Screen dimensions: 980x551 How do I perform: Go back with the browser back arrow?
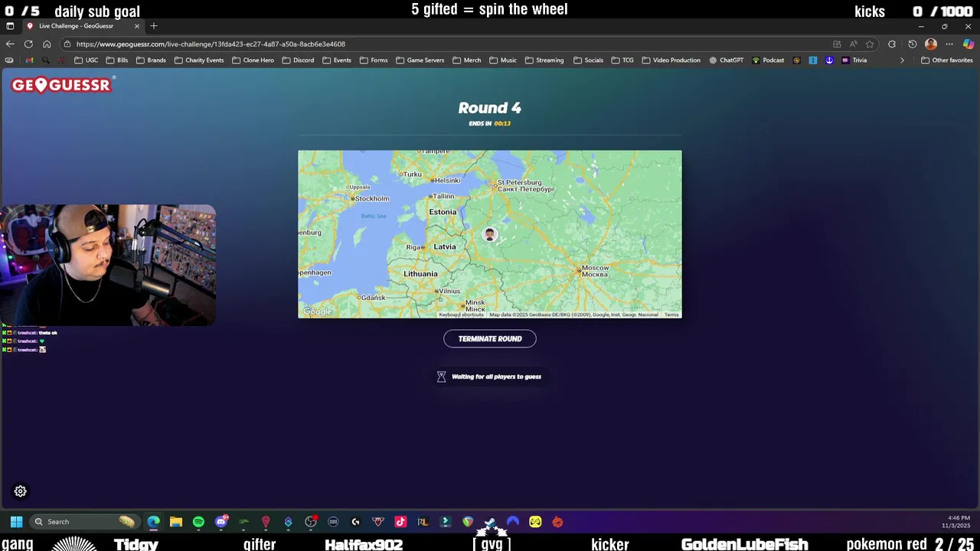[x=10, y=44]
